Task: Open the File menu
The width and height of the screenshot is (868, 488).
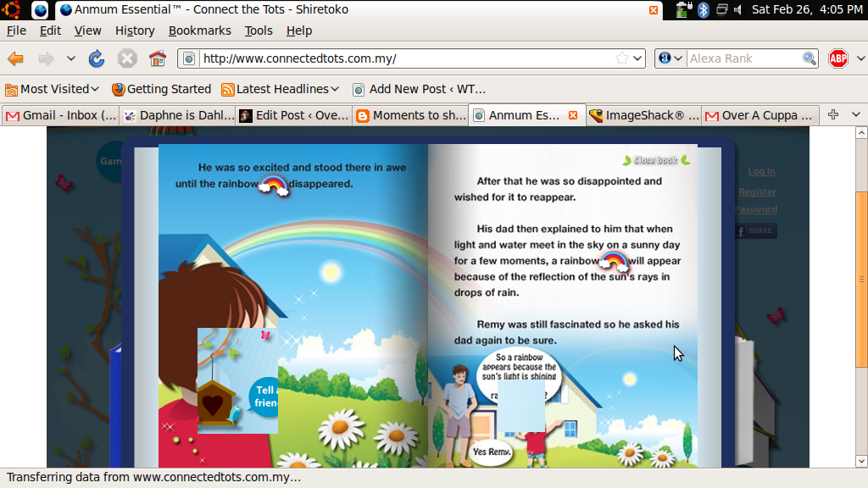Action: (17, 31)
